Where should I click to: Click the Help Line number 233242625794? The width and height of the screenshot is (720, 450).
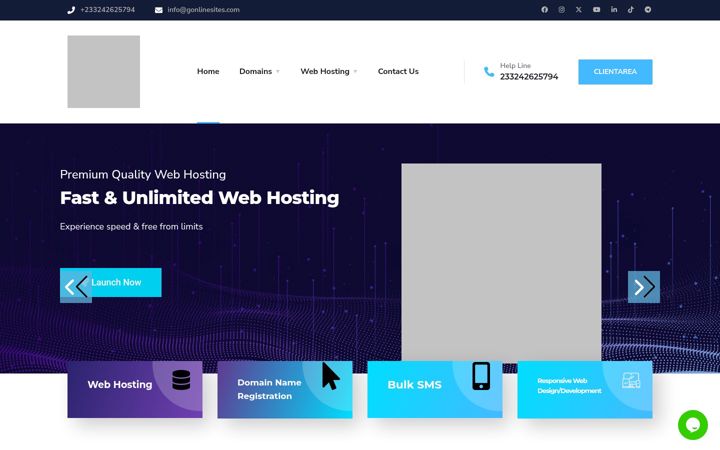(529, 77)
